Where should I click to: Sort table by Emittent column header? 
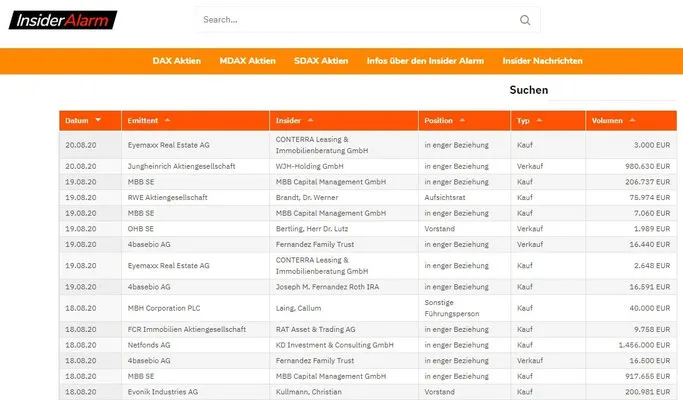195,121
